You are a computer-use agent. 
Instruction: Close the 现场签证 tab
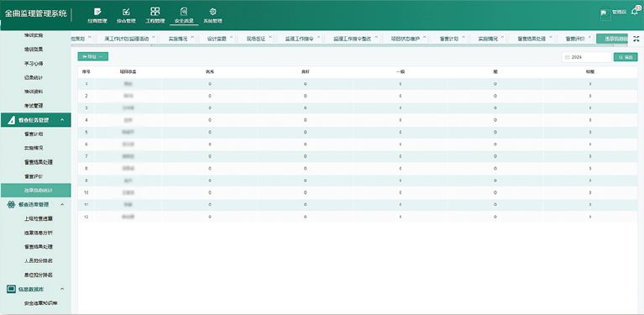click(x=270, y=37)
